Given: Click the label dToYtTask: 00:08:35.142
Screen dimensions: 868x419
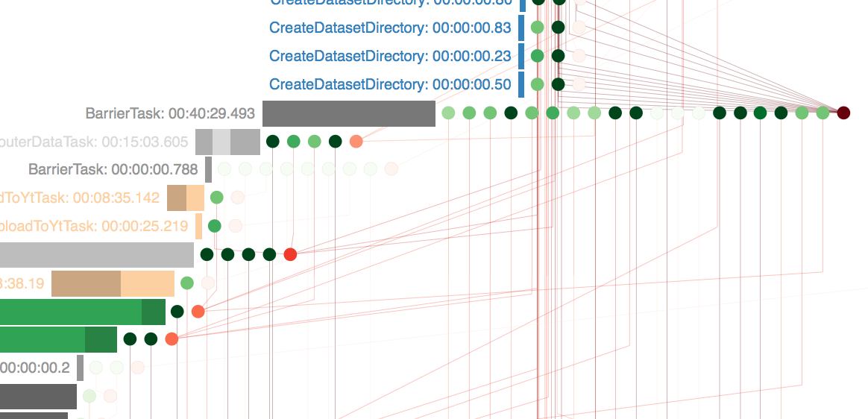Looking at the screenshot, I should tap(80, 198).
